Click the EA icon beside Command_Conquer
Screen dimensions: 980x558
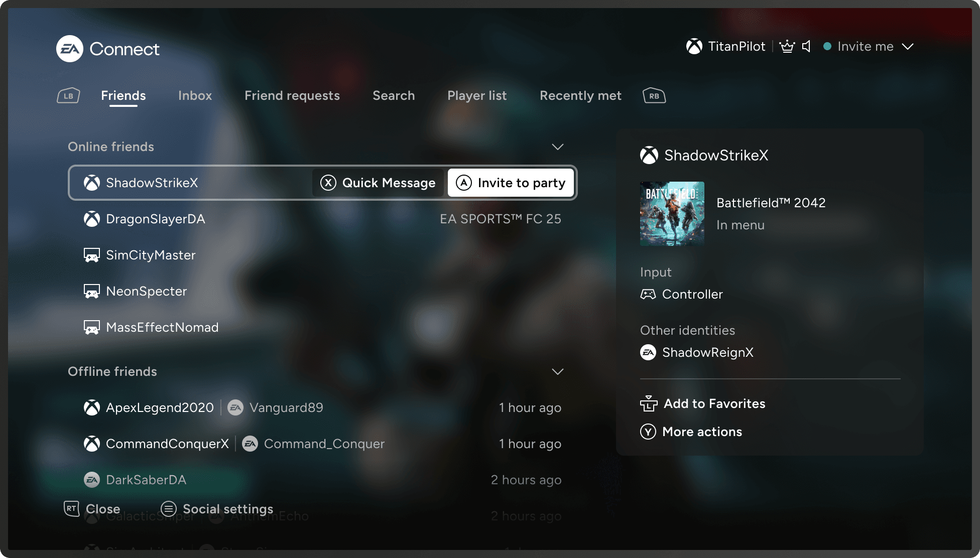point(250,444)
